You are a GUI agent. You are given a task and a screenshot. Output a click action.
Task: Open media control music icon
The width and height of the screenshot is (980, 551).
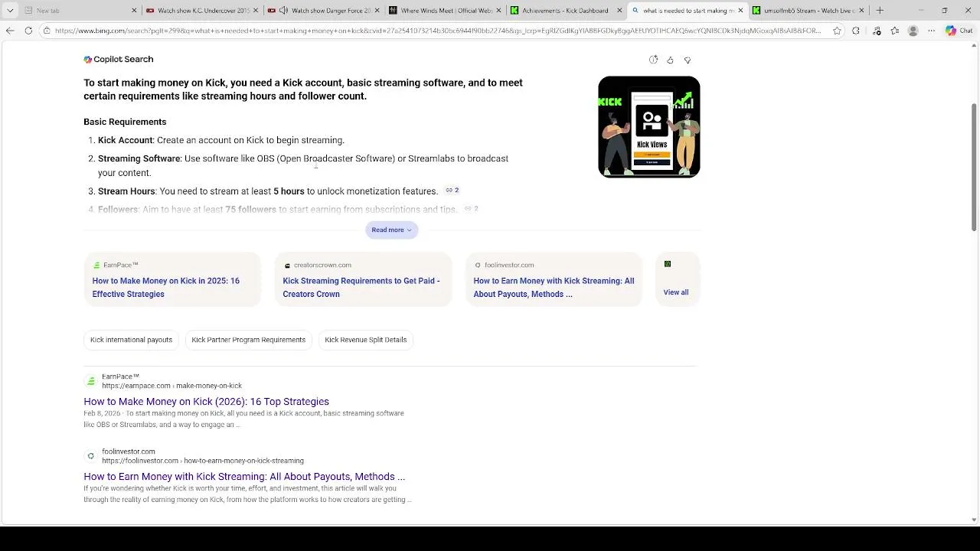point(877,31)
